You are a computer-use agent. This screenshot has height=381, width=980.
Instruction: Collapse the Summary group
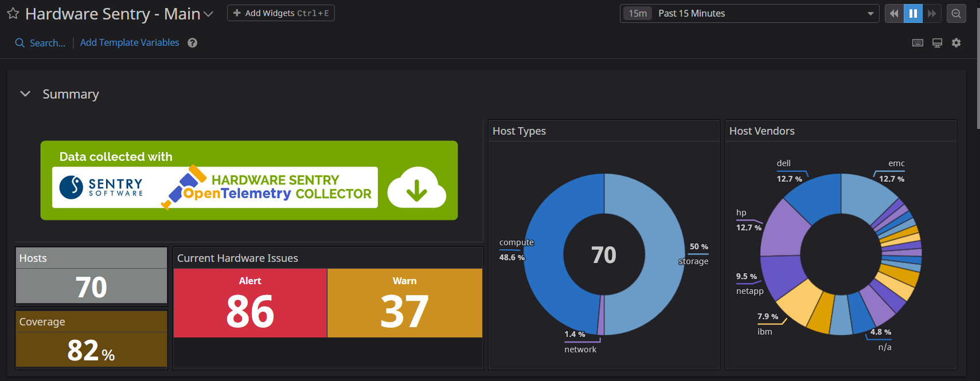pyautogui.click(x=25, y=93)
